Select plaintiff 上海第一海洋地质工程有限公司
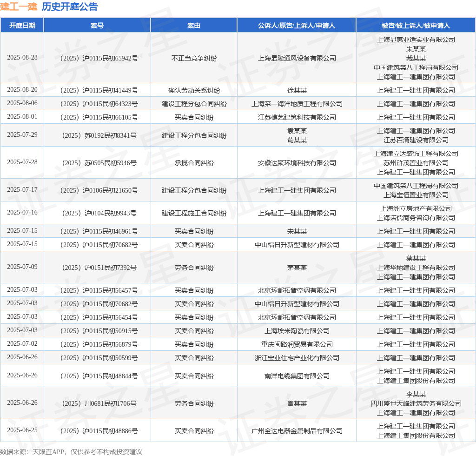This screenshot has width=476, height=456. click(297, 104)
